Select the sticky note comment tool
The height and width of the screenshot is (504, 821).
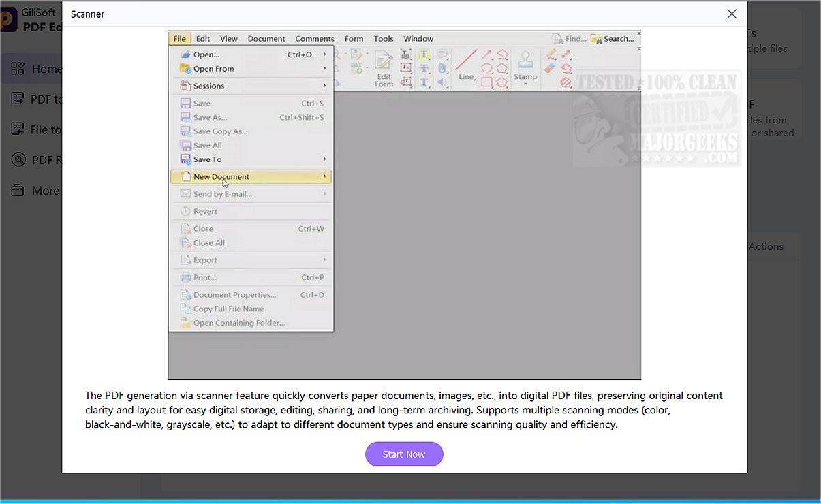(x=442, y=54)
